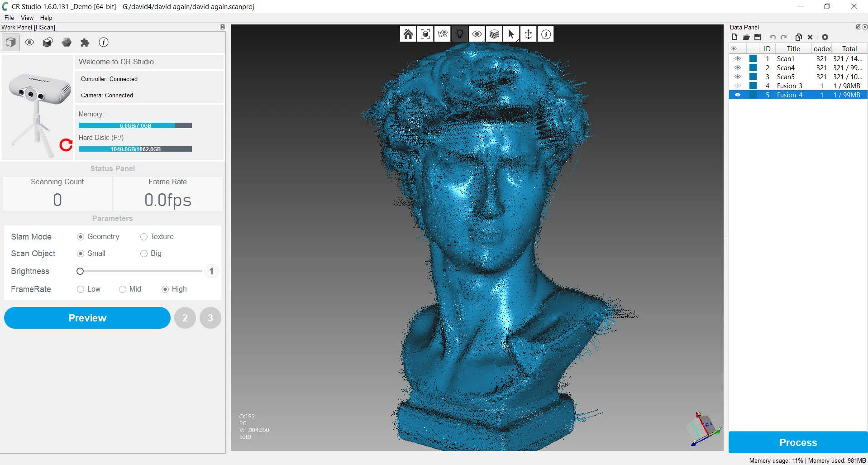Save the project from Data Panel toolbar
The width and height of the screenshot is (868, 465).
tap(758, 37)
